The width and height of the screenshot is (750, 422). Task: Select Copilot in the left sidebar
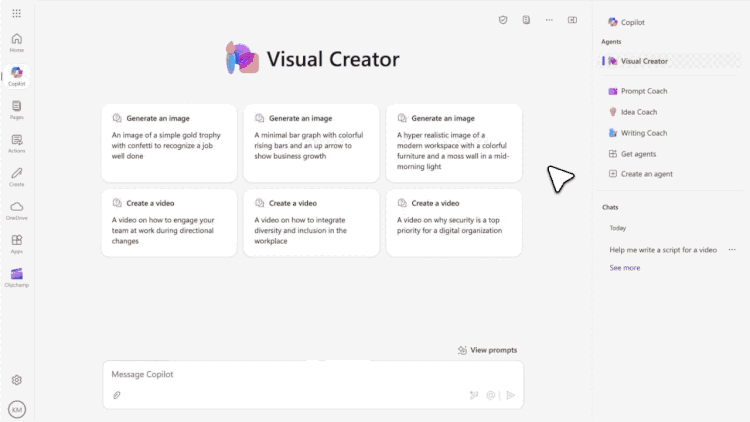(17, 76)
